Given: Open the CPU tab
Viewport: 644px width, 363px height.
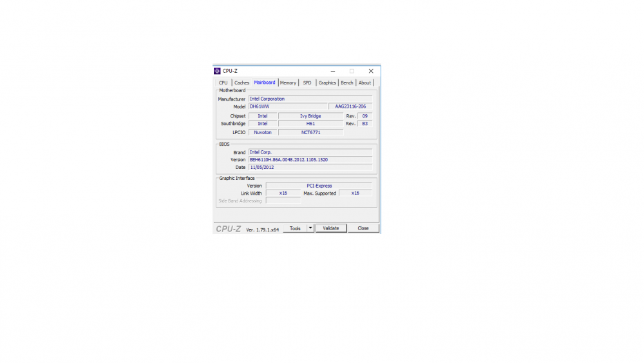Looking at the screenshot, I should [223, 83].
